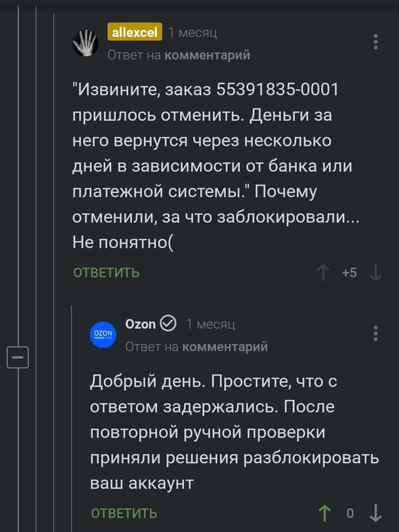The width and height of the screenshot is (399, 532).
Task: Open allexcel's hand x-ray avatar
Action: pyautogui.click(x=85, y=42)
